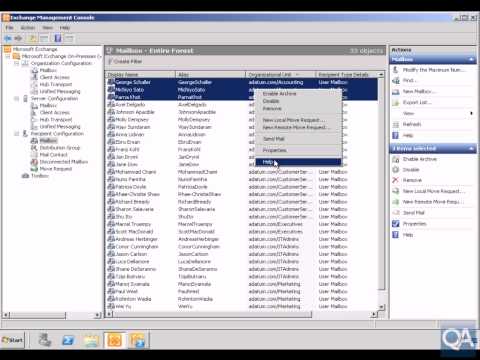The width and height of the screenshot is (480, 360).
Task: Select Mail Contact under Recipient Configuration
Action: click(53, 155)
